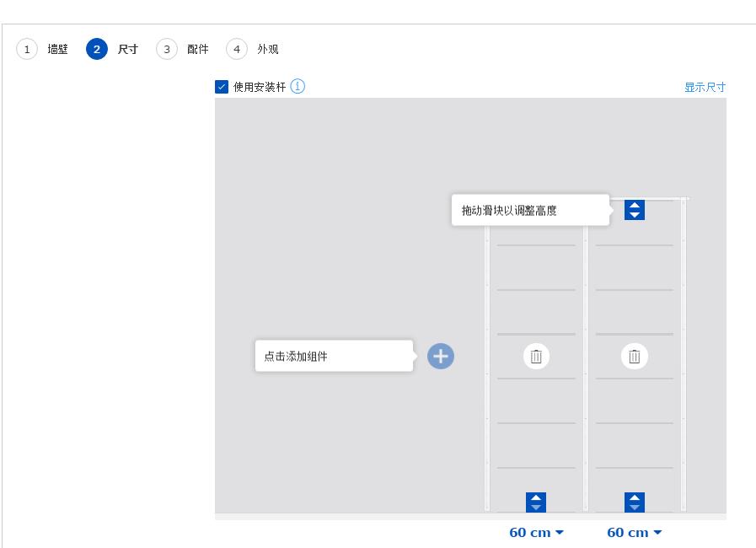This screenshot has height=548, width=756.
Task: Click the bottom height adjuster of the left frame
Action: (x=537, y=502)
